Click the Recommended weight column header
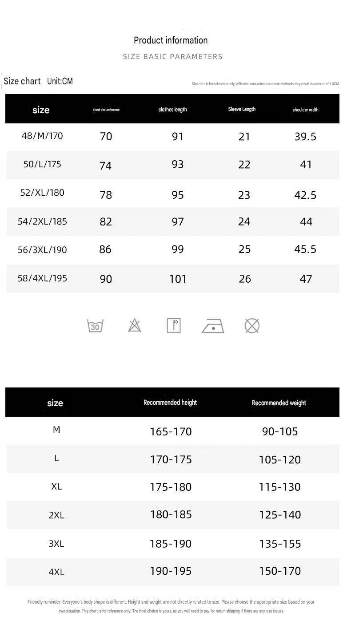Screen dimensions: 351x644 279,403
